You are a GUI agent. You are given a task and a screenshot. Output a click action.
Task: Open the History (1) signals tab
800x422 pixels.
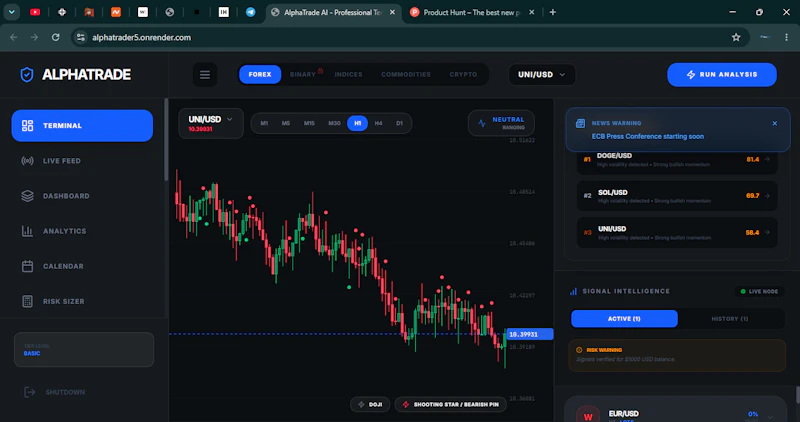click(x=730, y=318)
